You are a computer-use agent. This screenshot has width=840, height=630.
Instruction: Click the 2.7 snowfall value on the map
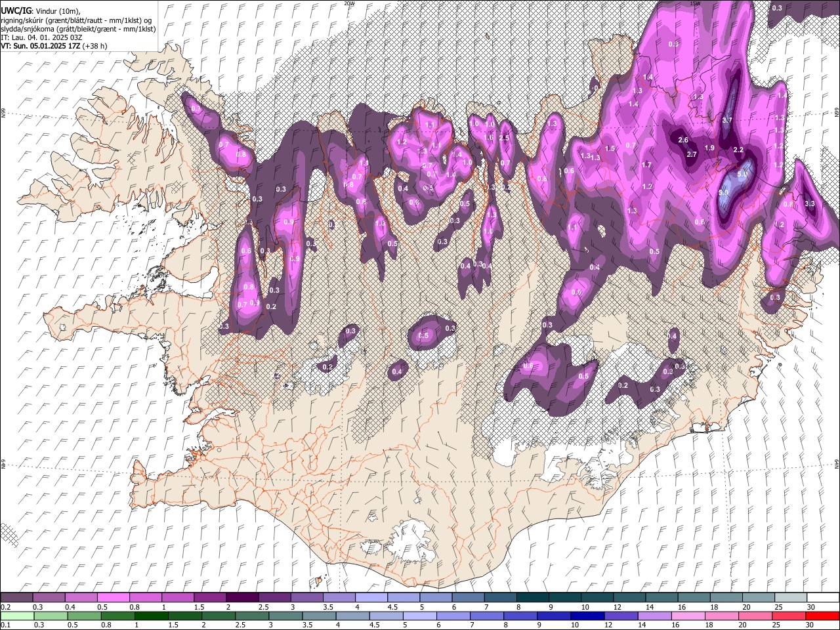(691, 155)
